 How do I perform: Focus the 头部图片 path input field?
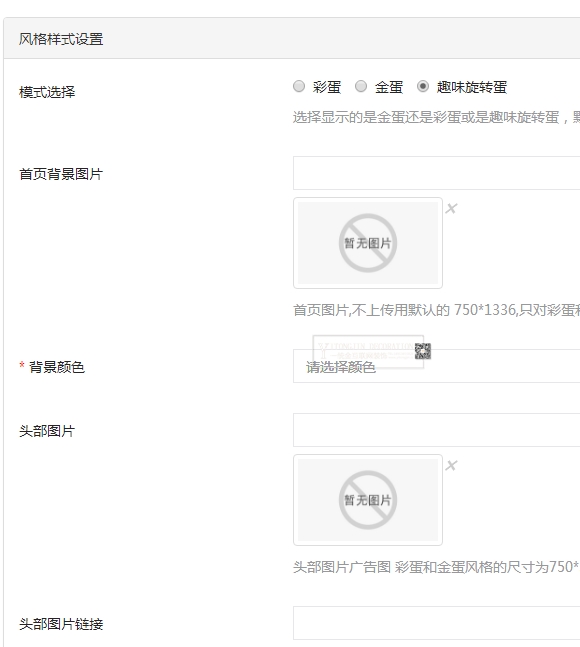[x=436, y=430]
